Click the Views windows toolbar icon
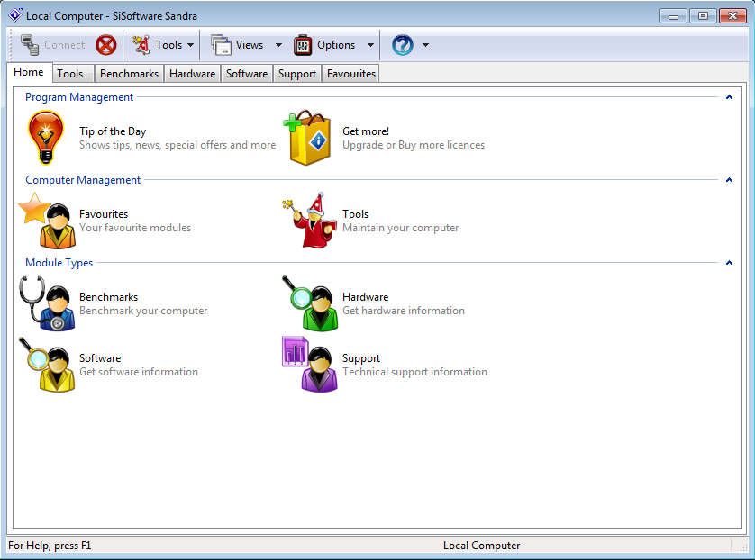This screenshot has width=755, height=560. (x=221, y=45)
